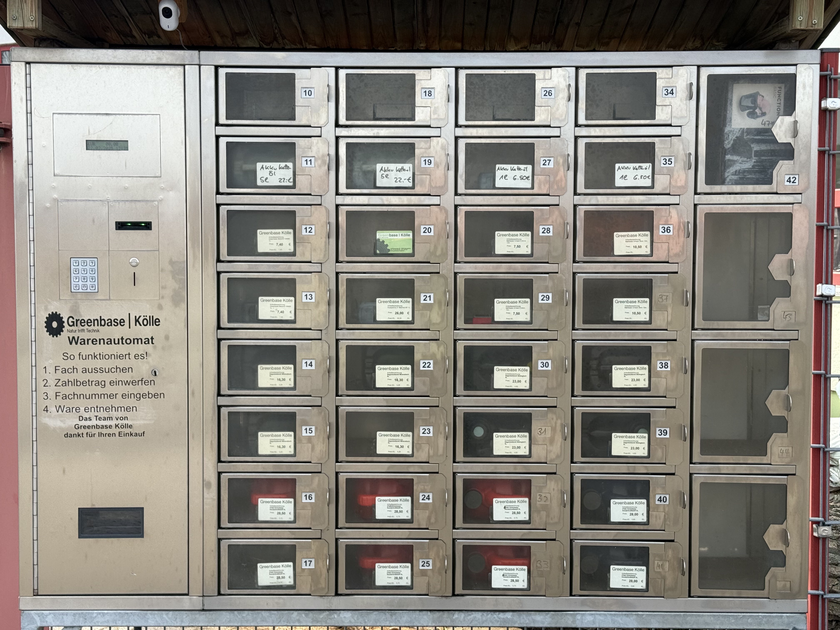
Task: Tap the black change return tray
Action: 111,522
